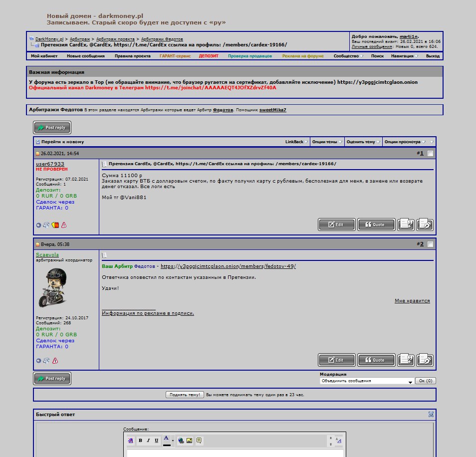476x457 pixels.
Task: Toggle italic formatting in quick reply
Action: [149, 441]
